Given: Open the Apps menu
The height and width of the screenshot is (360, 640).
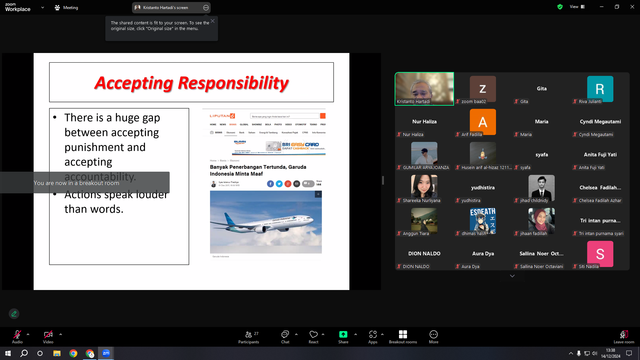Looking at the screenshot, I should pos(373,337).
